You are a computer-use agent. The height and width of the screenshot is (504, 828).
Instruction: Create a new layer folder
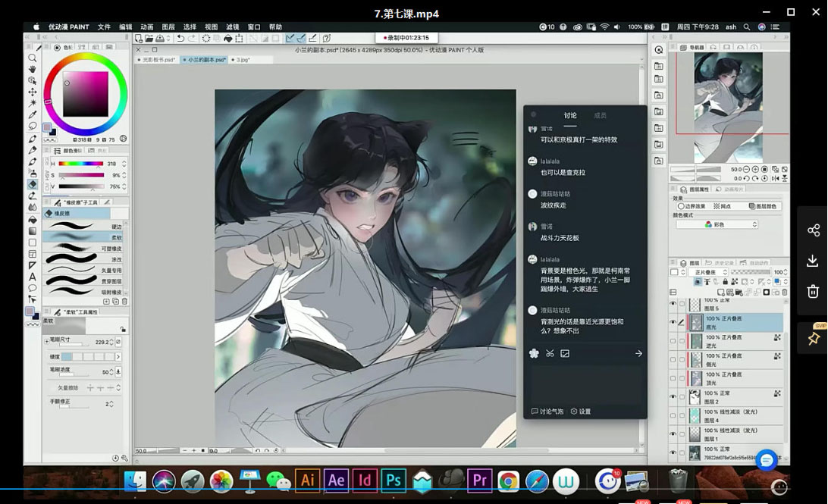click(x=739, y=292)
